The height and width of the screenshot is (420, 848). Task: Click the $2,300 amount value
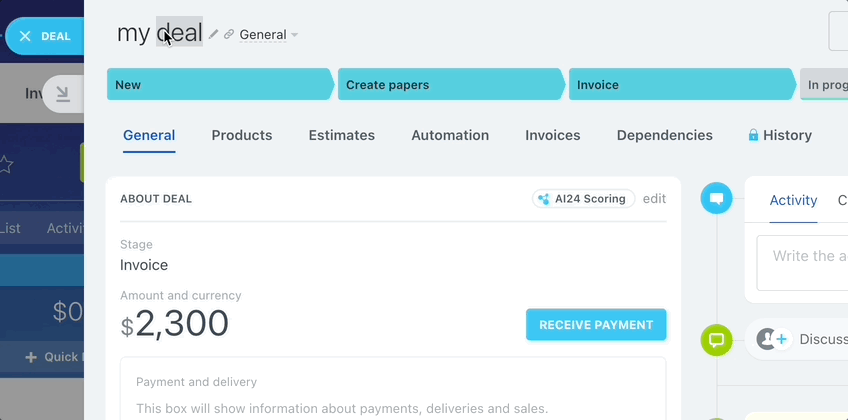(x=174, y=324)
